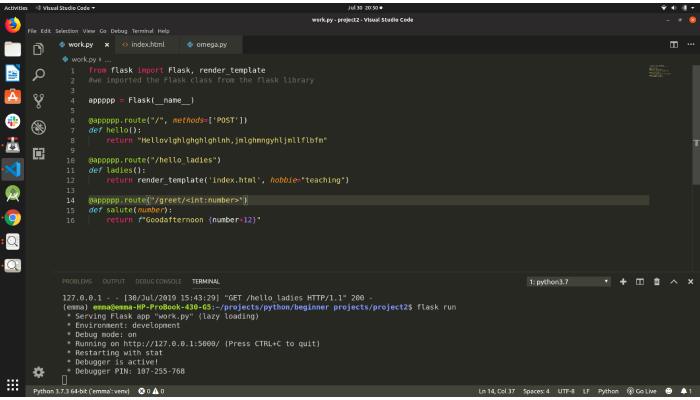Image resolution: width=700 pixels, height=400 pixels.
Task: Open the python3.7 terminal selector dropdown
Action: click(x=568, y=282)
